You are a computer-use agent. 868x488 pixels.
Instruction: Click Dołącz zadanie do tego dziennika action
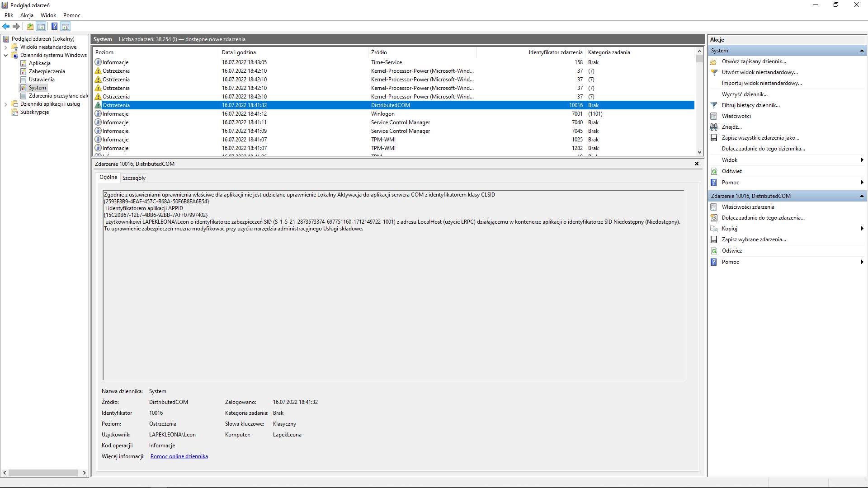(763, 149)
